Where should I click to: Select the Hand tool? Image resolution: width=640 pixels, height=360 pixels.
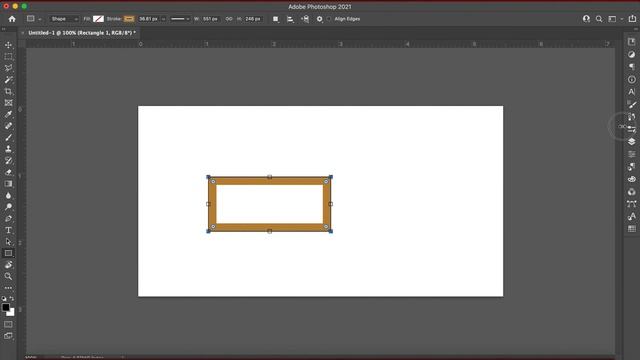(x=8, y=265)
